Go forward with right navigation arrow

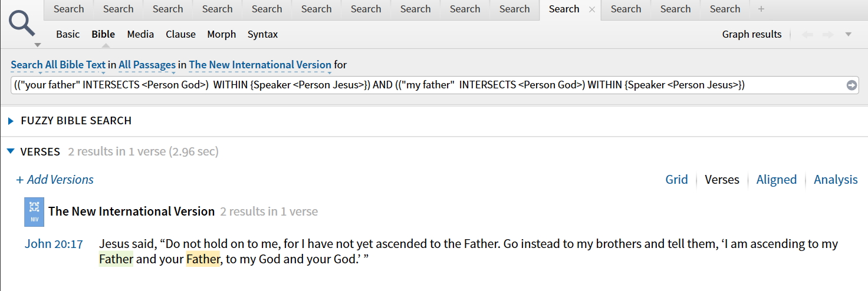click(x=828, y=35)
